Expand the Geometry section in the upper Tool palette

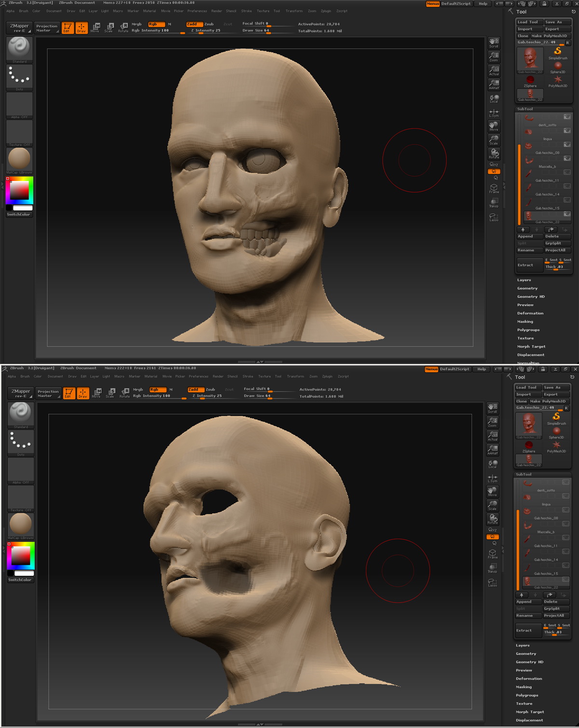[527, 288]
